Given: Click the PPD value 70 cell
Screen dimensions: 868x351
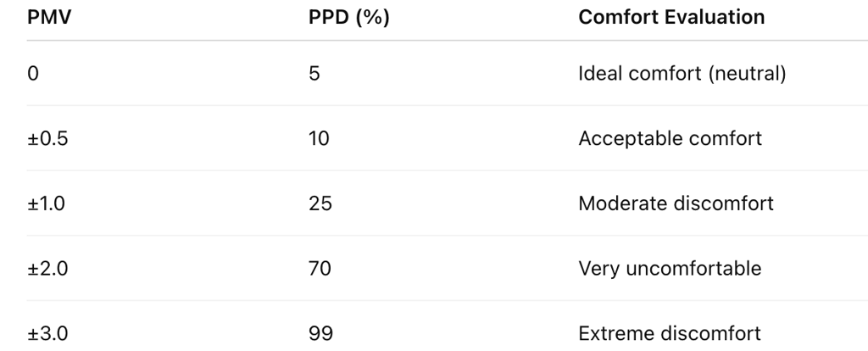Looking at the screenshot, I should click(320, 269).
